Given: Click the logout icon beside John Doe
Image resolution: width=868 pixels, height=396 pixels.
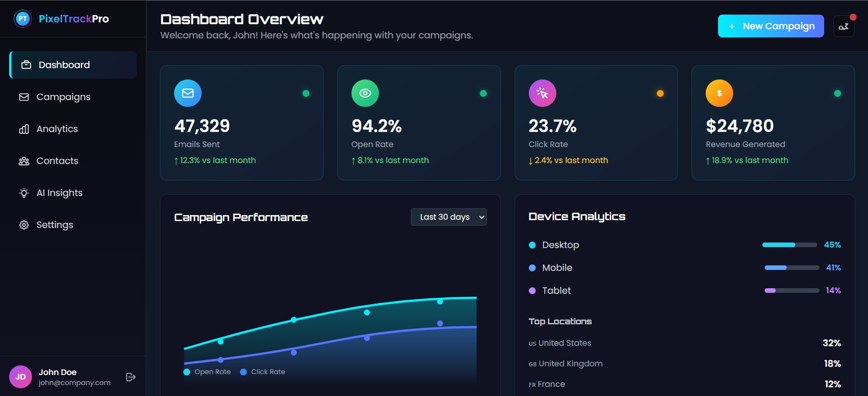Looking at the screenshot, I should pyautogui.click(x=131, y=377).
